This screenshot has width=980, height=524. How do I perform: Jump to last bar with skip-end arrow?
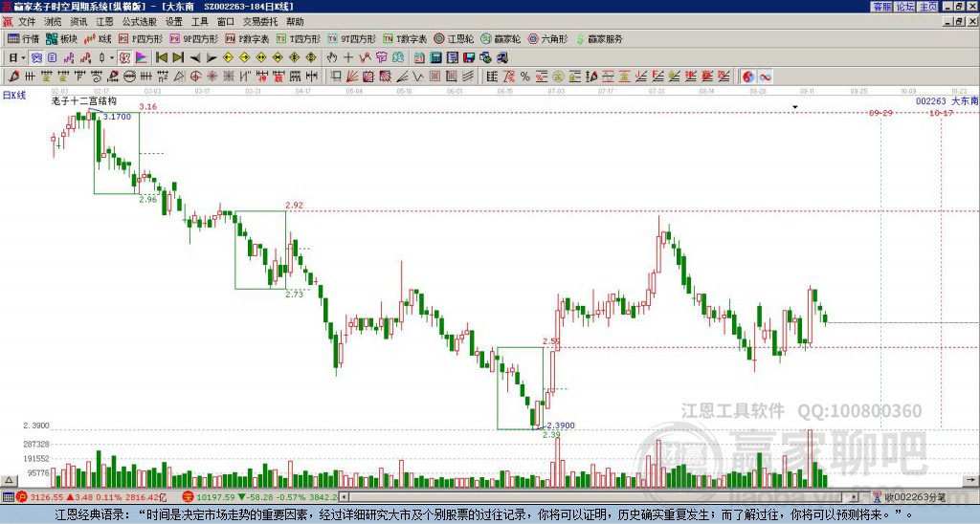178,57
